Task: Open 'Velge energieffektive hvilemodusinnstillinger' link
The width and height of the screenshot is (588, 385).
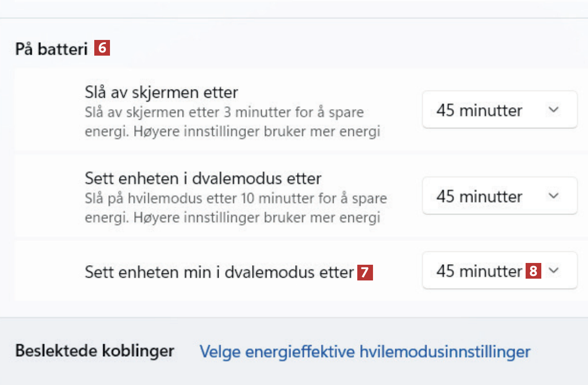Action: click(364, 351)
